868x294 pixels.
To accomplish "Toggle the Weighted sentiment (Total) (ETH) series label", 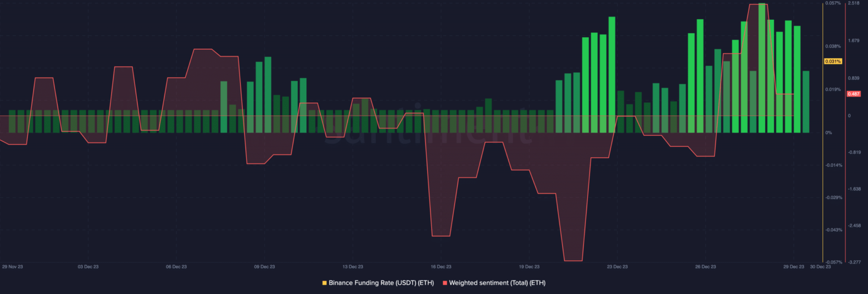I will (497, 283).
